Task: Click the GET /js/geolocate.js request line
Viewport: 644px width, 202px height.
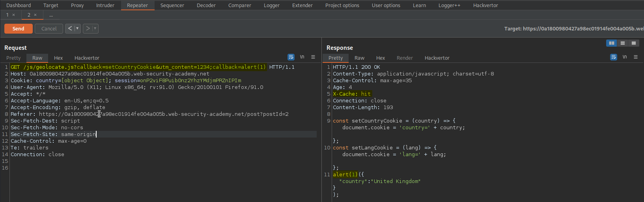Action: pyautogui.click(x=153, y=67)
